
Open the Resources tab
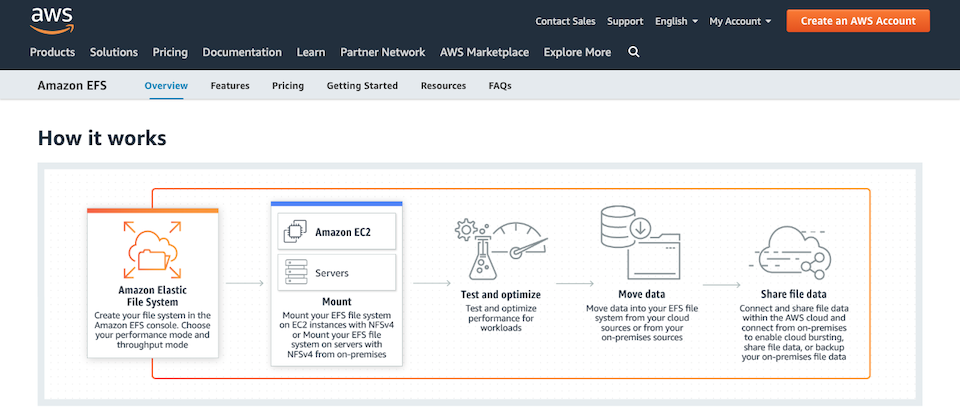click(443, 86)
